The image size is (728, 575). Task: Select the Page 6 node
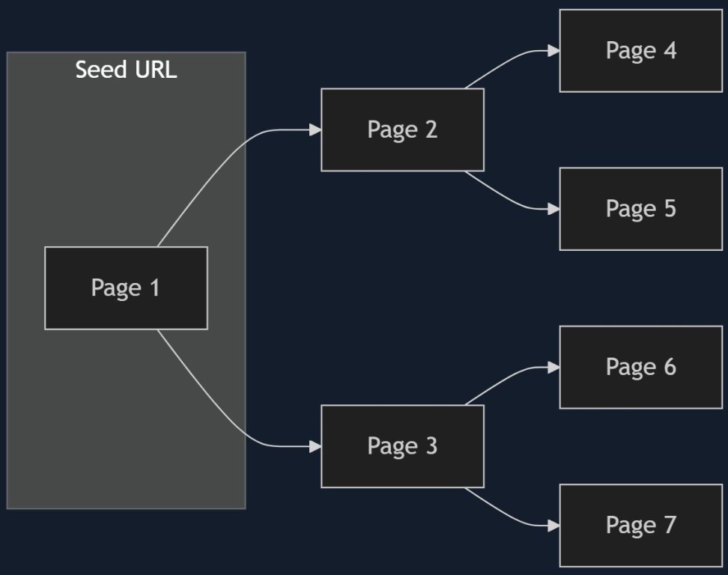(640, 367)
